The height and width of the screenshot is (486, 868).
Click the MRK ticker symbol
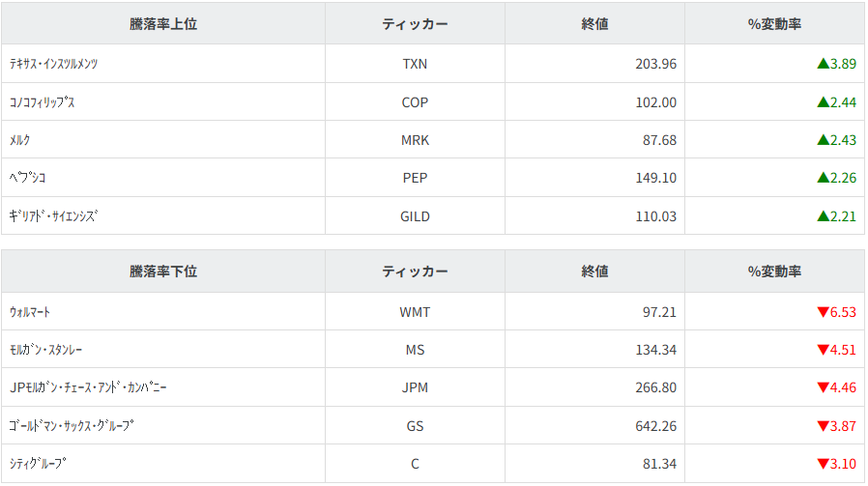(415, 140)
